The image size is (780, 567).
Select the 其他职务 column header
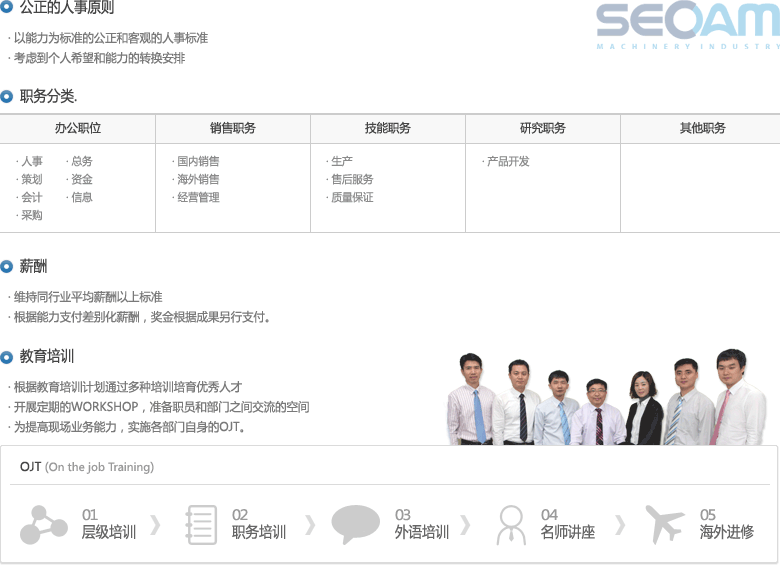(x=702, y=128)
